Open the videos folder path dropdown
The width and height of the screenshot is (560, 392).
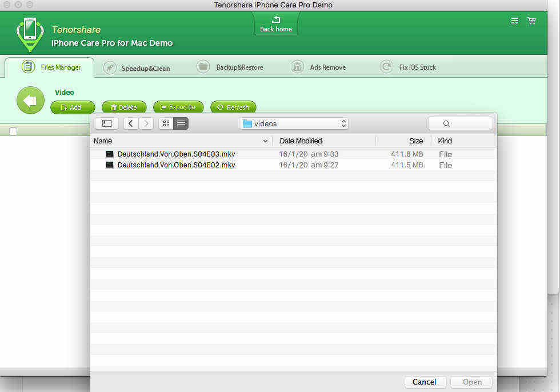tap(294, 123)
